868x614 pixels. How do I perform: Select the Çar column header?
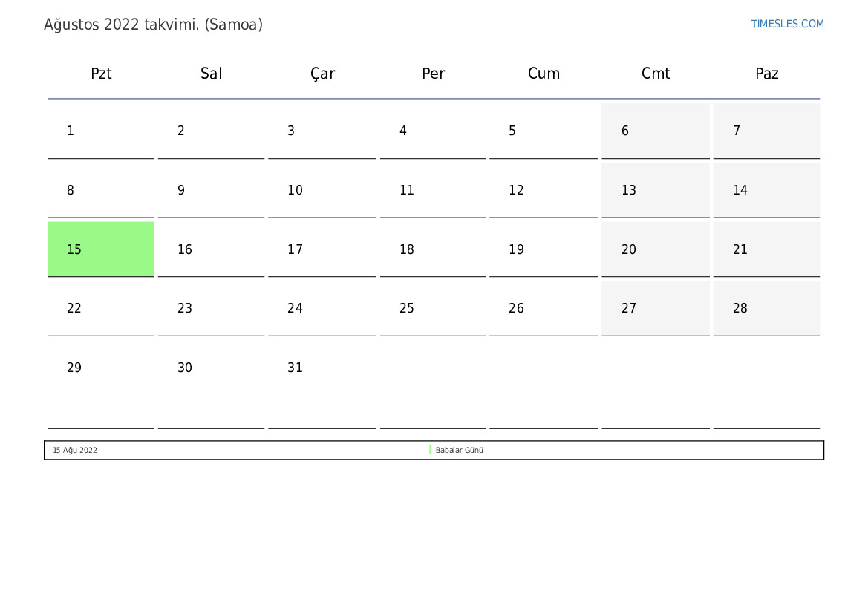322,74
